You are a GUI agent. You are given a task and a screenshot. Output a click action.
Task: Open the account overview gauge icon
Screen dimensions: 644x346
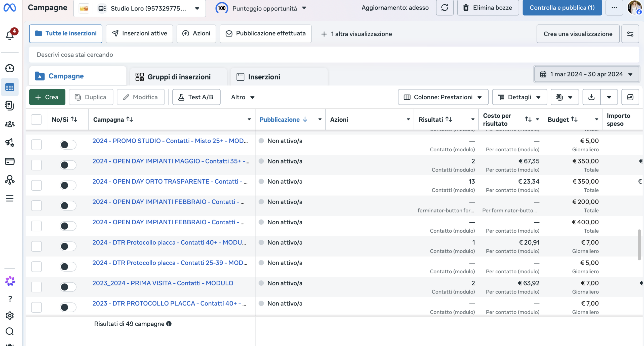[10, 68]
